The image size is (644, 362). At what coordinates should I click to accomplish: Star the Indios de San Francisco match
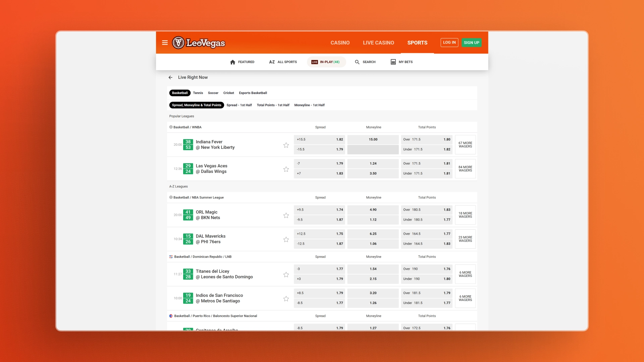pos(286,299)
